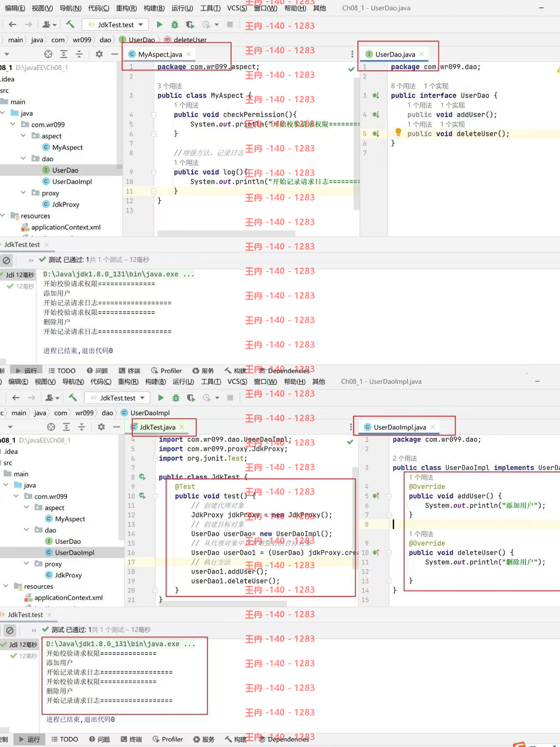Image resolution: width=560 pixels, height=747 pixels.
Task: Navigate Forward with the arrow in the UserDao.java window
Action: pos(28,25)
